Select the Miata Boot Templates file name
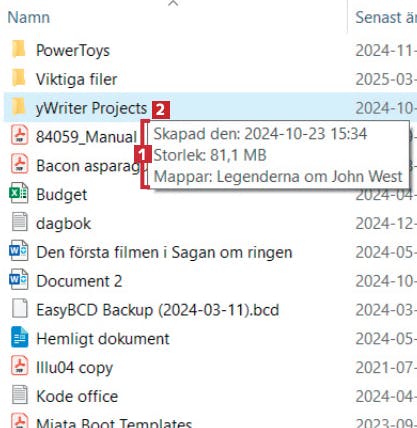 tap(114, 423)
